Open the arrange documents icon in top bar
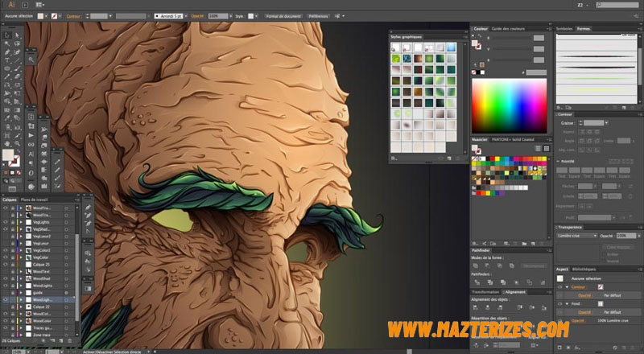 click(39, 5)
